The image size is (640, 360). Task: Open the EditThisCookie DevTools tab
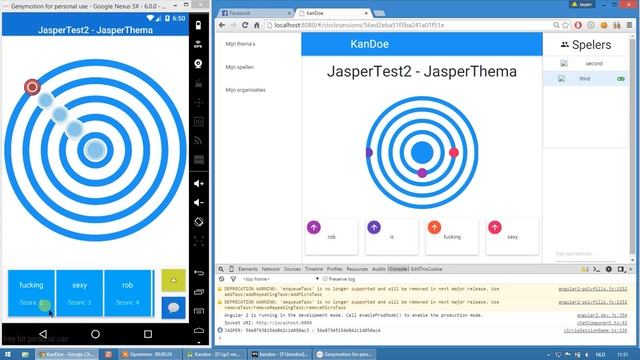pyautogui.click(x=426, y=269)
